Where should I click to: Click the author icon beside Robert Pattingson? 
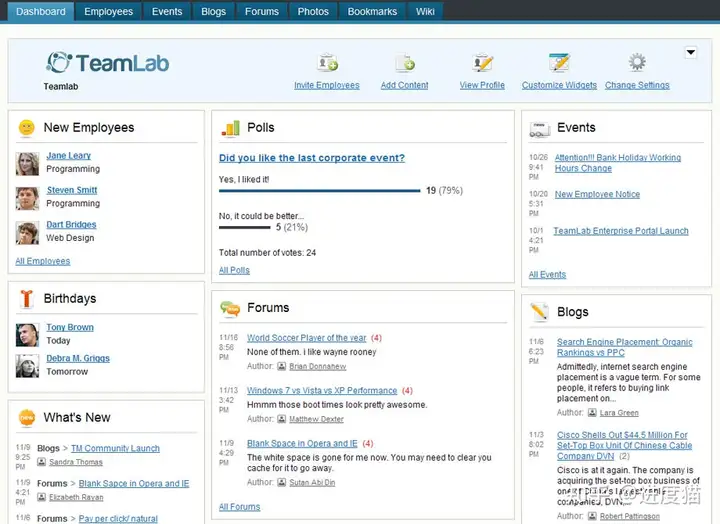tap(592, 516)
